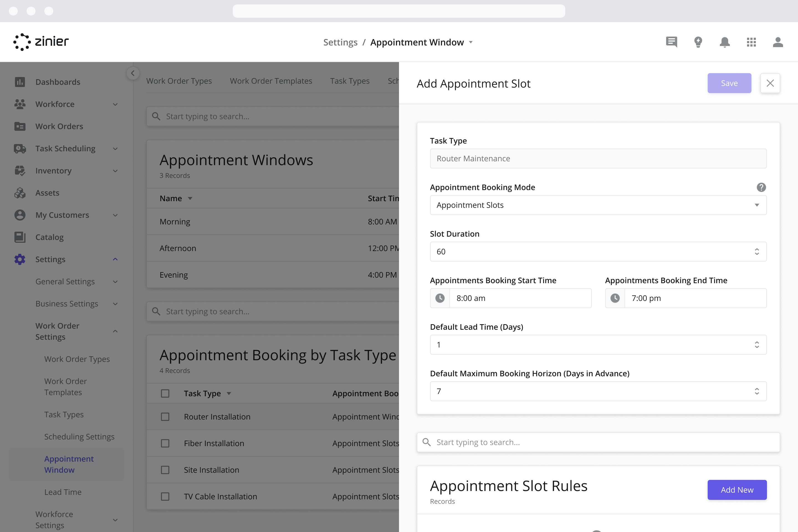Open the Appointment Window breadcrumb dropdown
Image resolution: width=798 pixels, height=532 pixels.
470,42
